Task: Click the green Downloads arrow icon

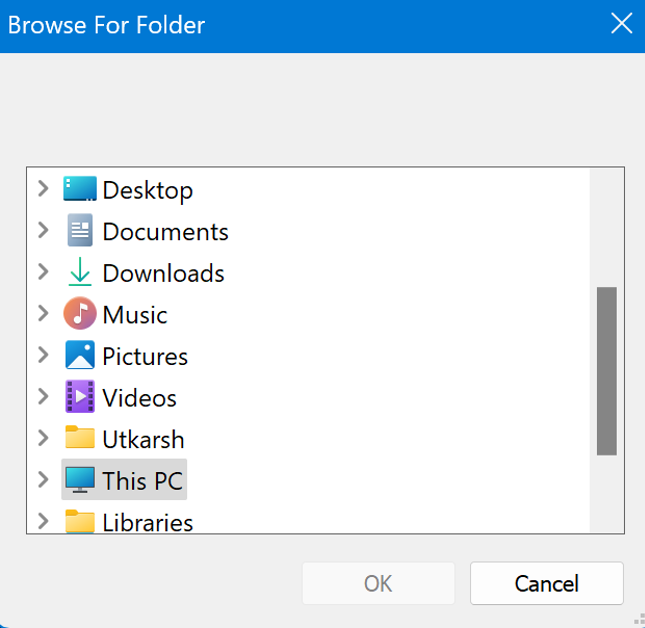Action: (x=80, y=273)
